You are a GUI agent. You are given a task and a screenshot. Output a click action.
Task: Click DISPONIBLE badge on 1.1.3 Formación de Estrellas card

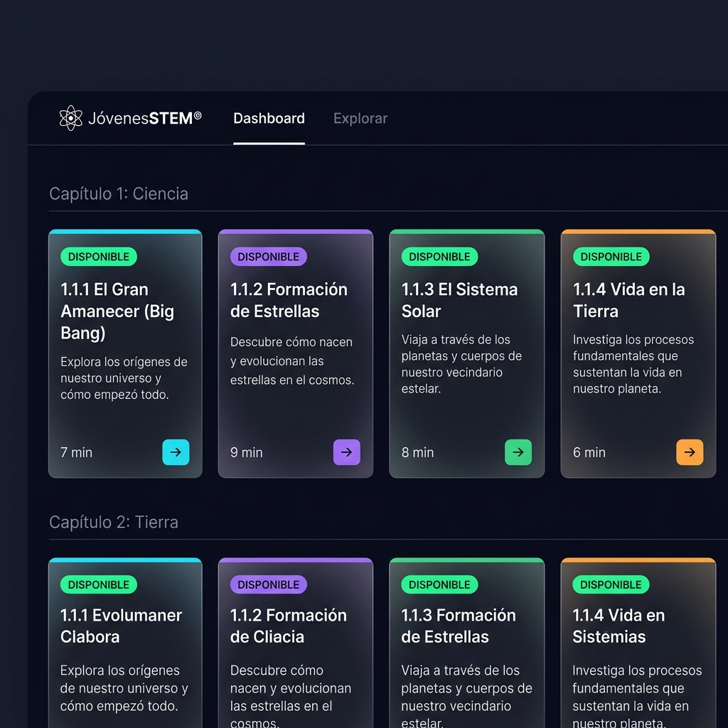tap(439, 584)
